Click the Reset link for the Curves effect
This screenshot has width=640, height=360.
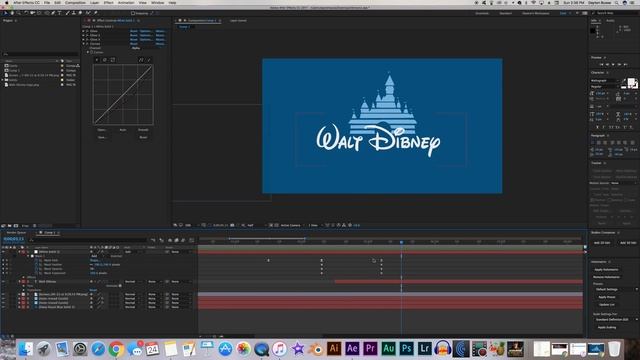pos(133,44)
